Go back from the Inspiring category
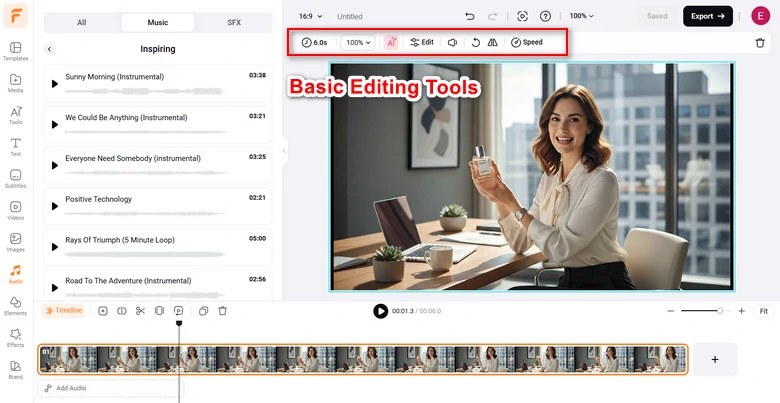Viewport: 780px width, 403px height. pyautogui.click(x=49, y=49)
